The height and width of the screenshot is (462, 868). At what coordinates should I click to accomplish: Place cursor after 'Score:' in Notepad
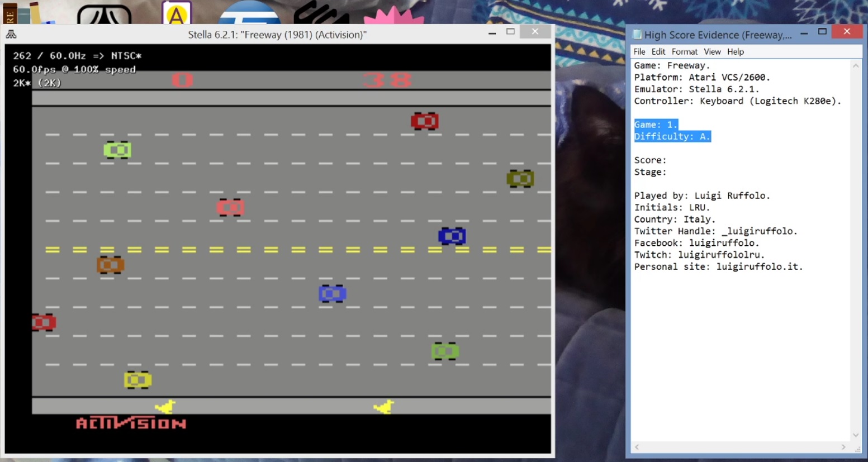(668, 160)
